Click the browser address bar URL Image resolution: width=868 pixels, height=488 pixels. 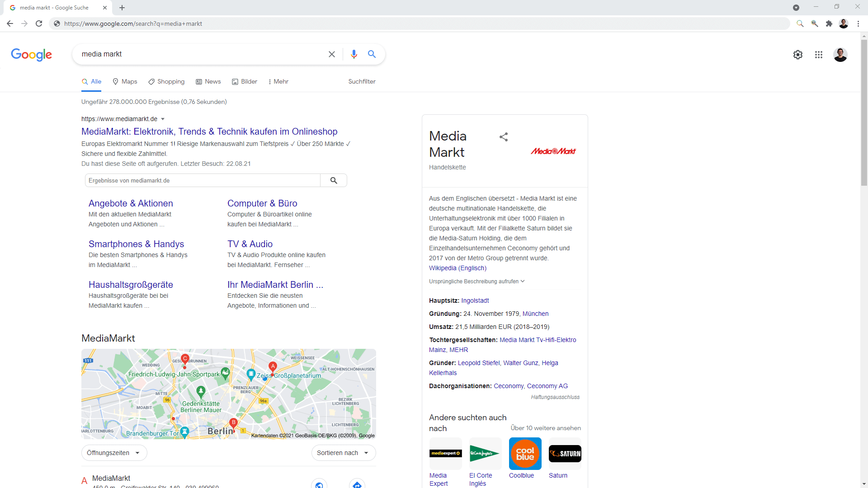[133, 23]
